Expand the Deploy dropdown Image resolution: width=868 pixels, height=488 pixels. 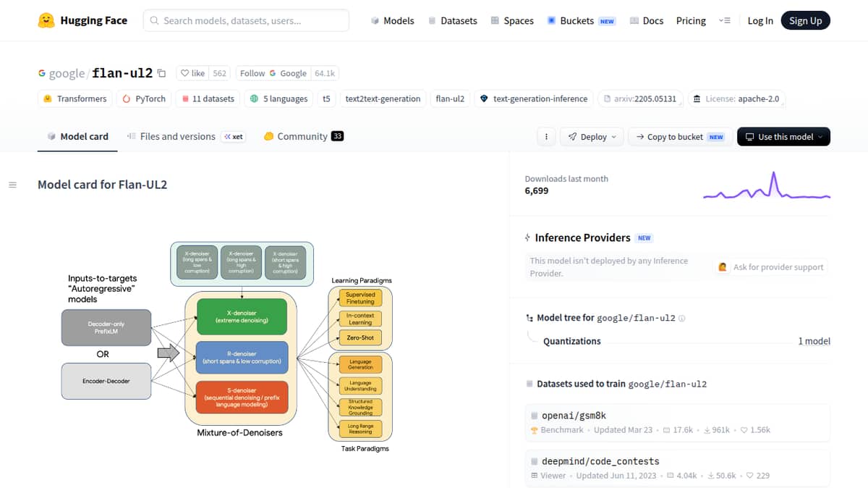click(x=593, y=137)
